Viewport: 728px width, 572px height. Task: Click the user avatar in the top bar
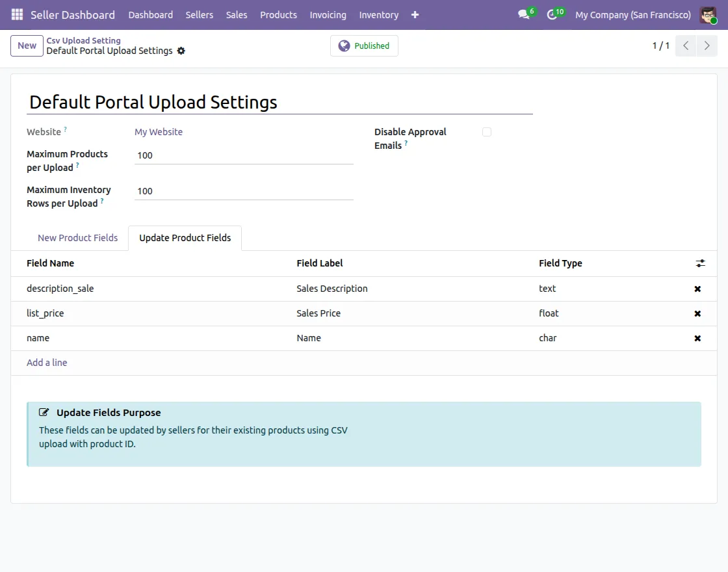708,15
